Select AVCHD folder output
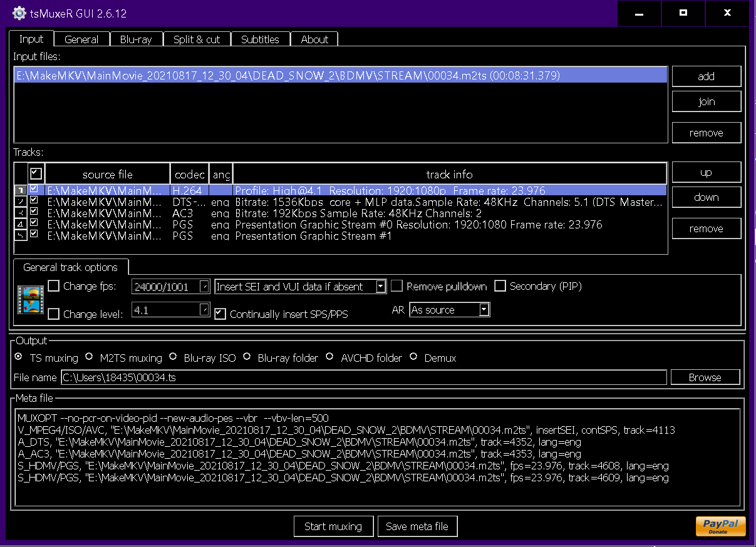 [x=330, y=357]
